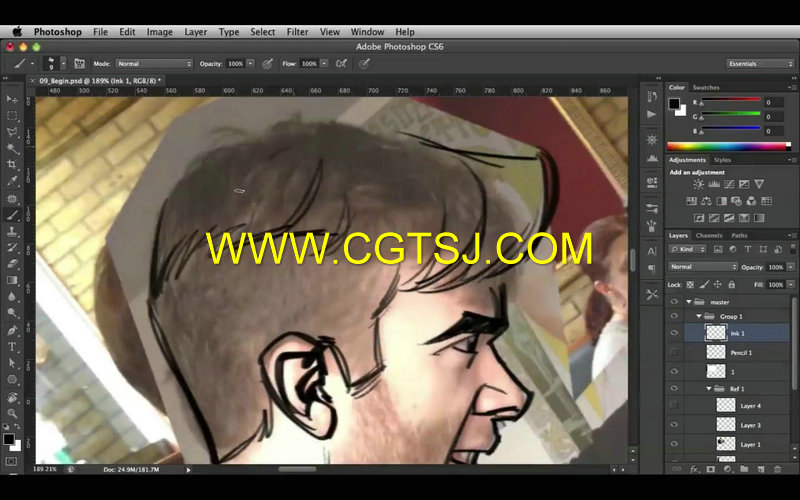
Task: Open the brush Opacity slider dropdown
Action: (251, 64)
